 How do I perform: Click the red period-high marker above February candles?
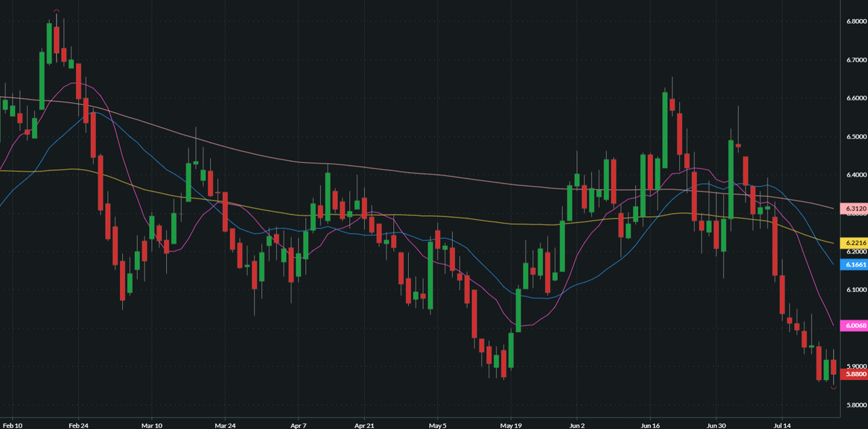pyautogui.click(x=57, y=11)
